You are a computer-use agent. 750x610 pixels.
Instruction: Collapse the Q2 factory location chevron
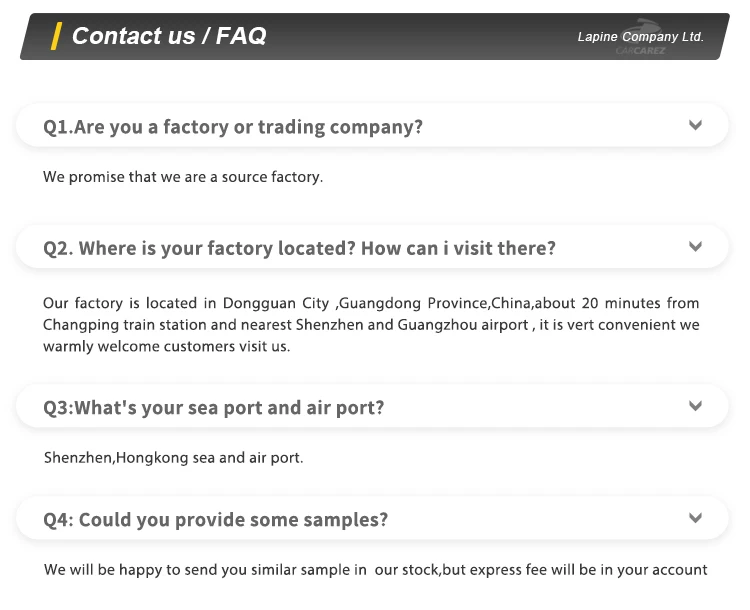coord(695,246)
